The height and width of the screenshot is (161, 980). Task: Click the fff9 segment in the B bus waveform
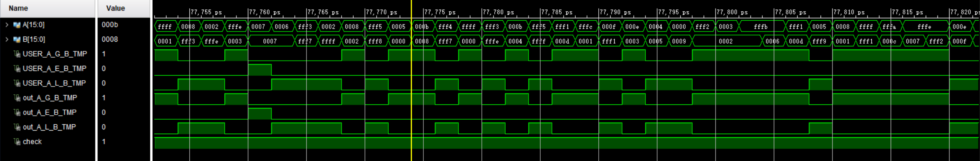click(820, 41)
